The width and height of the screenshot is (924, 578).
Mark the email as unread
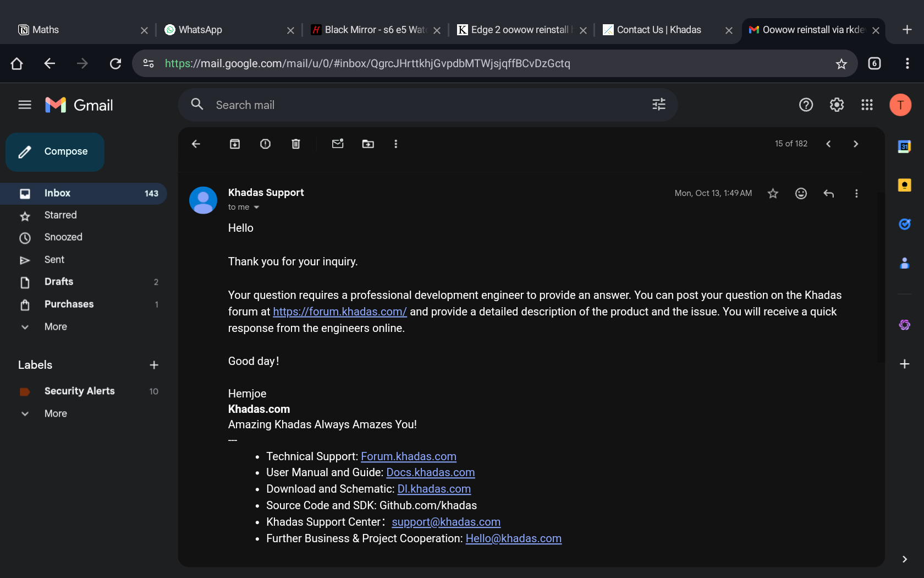(338, 144)
